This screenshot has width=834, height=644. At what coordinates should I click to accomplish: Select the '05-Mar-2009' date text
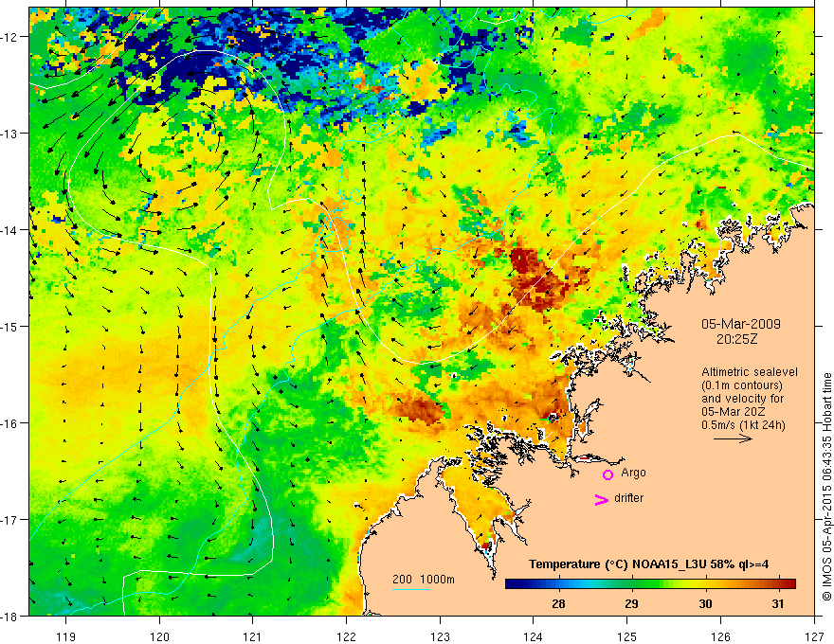pyautogui.click(x=741, y=324)
